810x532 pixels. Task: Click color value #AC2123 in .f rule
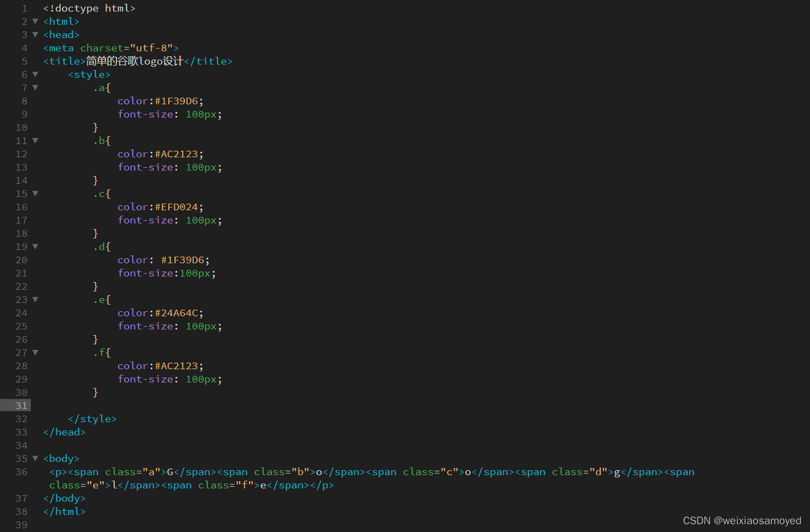coord(177,366)
